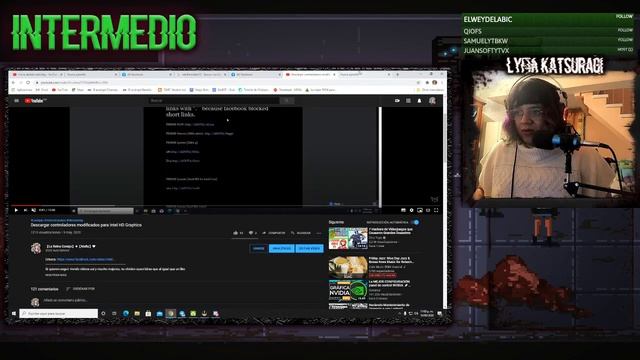Image resolution: width=640 pixels, height=360 pixels.
Task: Open YouTube hamburger guide menu
Action: coord(17,100)
